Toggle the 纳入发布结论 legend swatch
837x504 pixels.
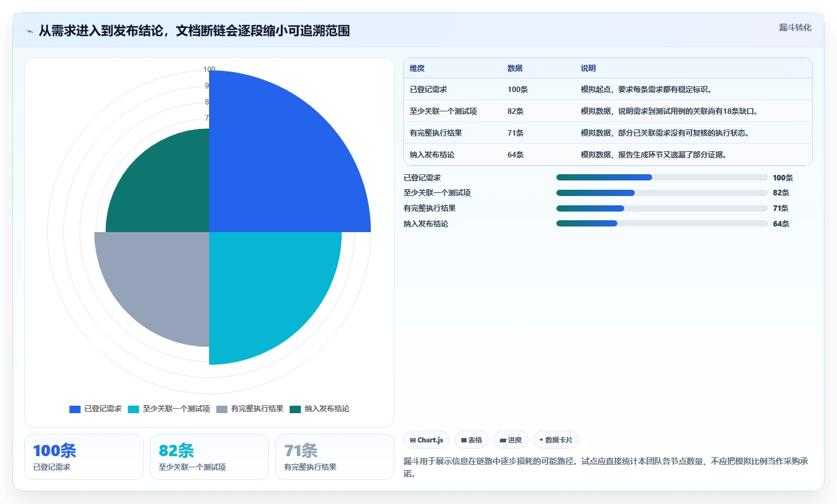click(x=295, y=409)
